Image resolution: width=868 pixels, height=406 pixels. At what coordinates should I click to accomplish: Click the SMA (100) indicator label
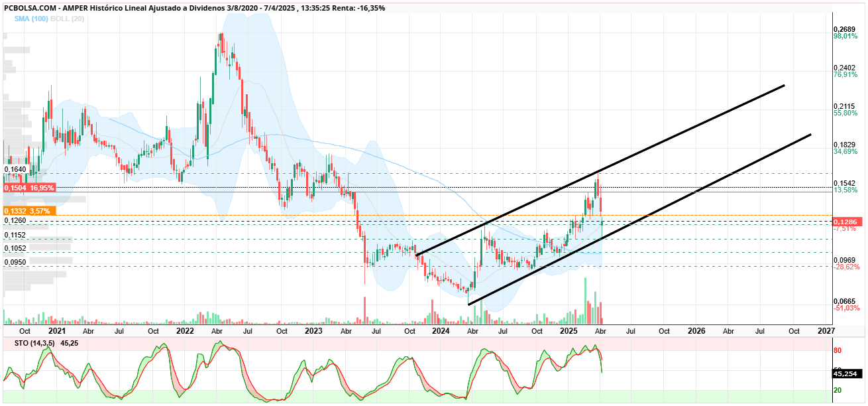pos(30,19)
